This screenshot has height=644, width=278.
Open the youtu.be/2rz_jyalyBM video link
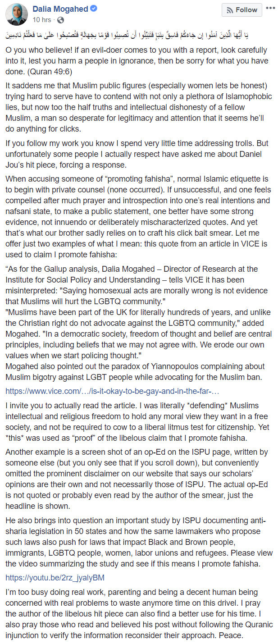(55, 577)
